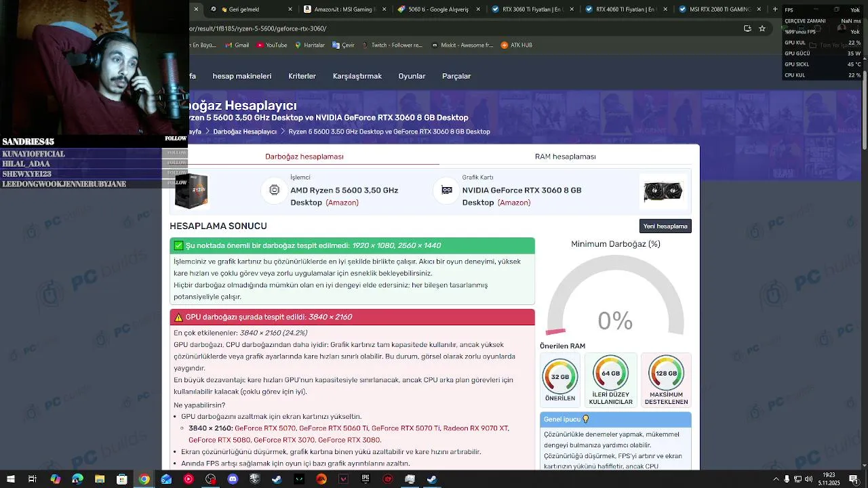Open Microsoft Store from the taskbar
Image resolution: width=868 pixels, height=488 pixels.
coord(122,479)
